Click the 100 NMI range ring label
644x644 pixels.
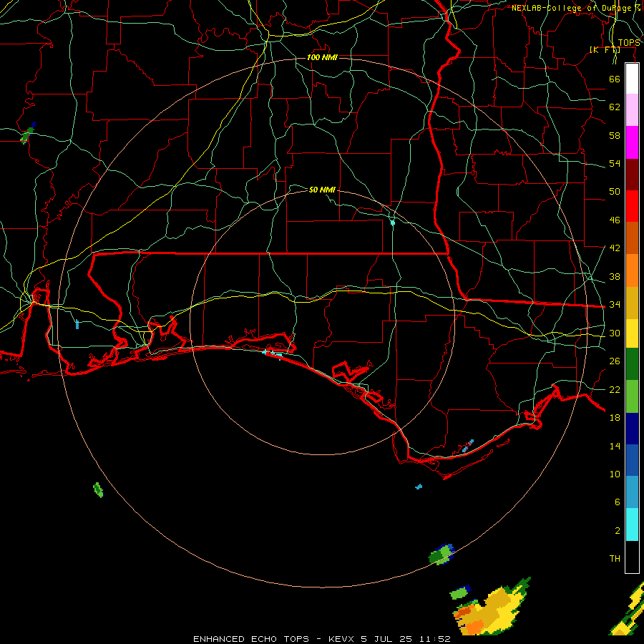click(322, 57)
